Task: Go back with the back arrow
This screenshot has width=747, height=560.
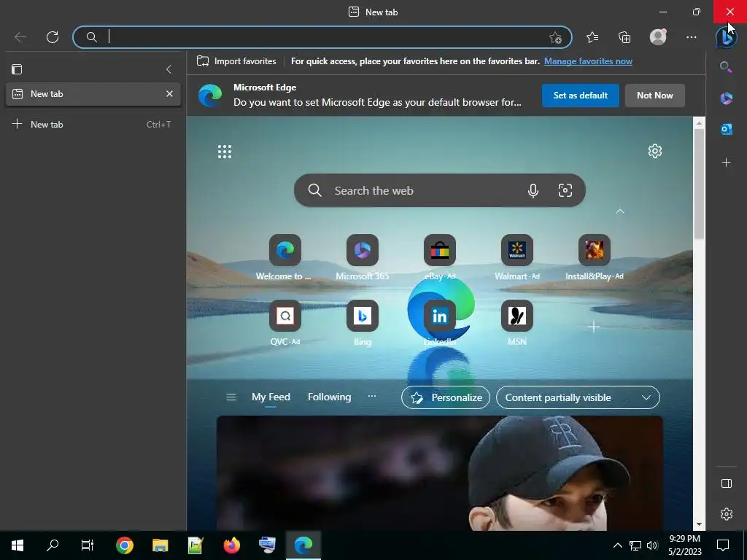Action: pos(20,37)
